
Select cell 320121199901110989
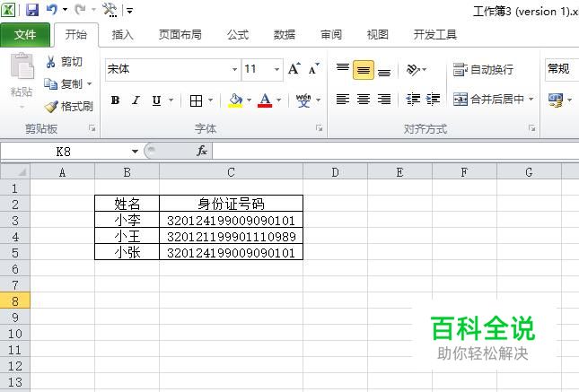232,236
